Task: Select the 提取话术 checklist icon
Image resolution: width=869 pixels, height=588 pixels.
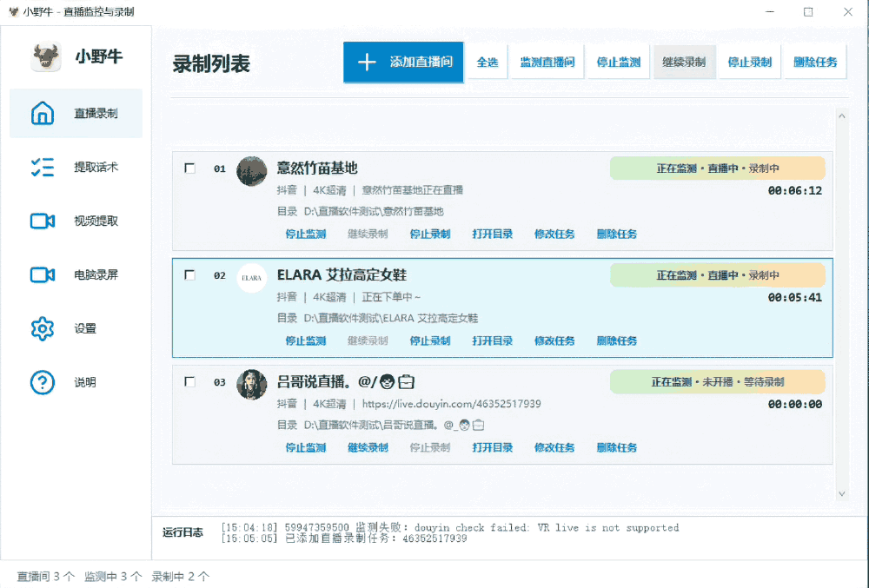Action: click(42, 167)
